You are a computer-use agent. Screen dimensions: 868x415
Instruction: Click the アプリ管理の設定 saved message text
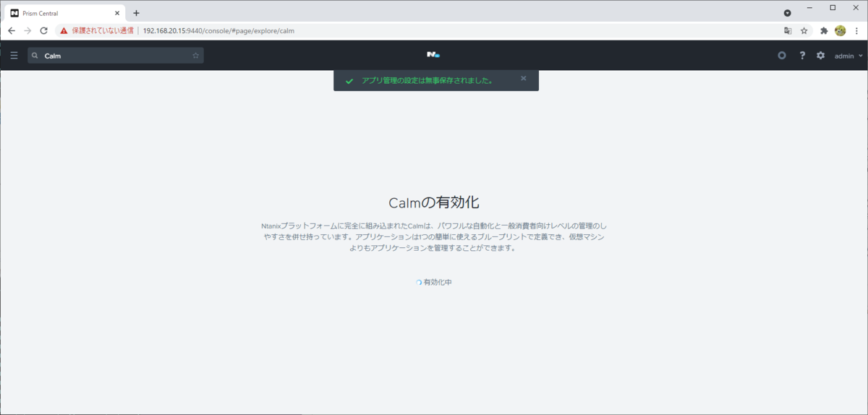tap(427, 81)
